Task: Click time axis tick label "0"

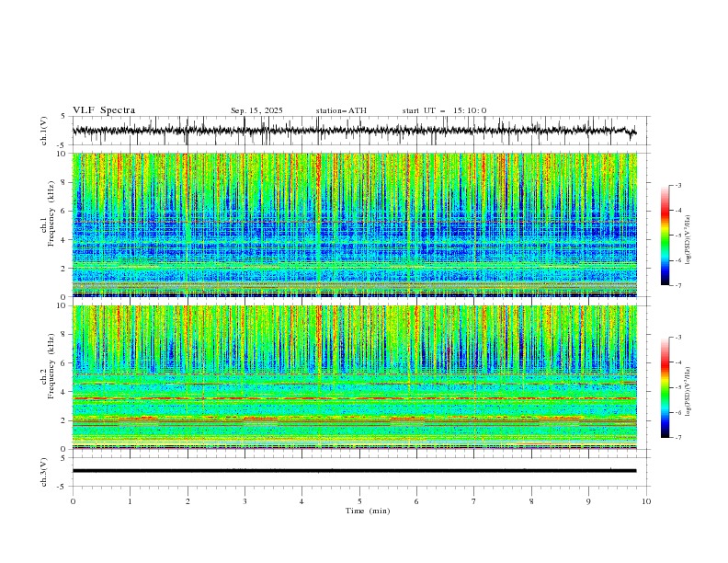Action: (73, 501)
